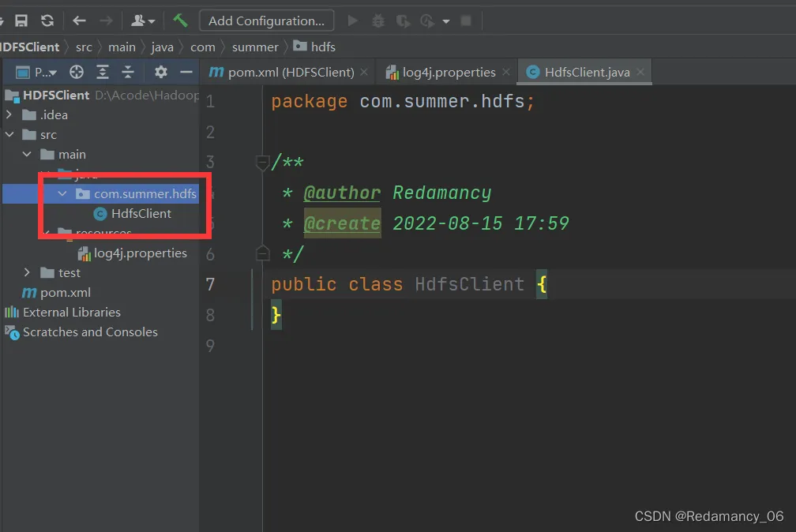Click the Synchronize reload icon
This screenshot has width=796, height=532.
[x=47, y=21]
